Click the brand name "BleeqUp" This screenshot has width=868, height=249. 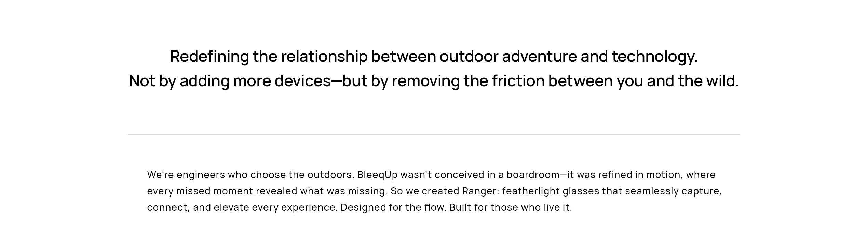pos(377,175)
